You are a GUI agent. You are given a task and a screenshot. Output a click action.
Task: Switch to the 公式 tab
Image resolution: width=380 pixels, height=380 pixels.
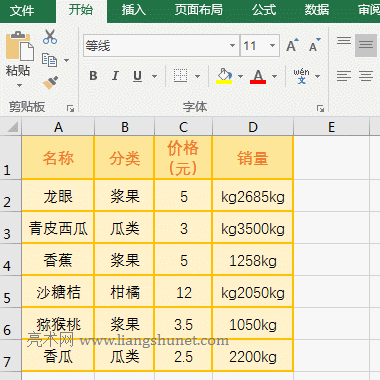coord(264,10)
